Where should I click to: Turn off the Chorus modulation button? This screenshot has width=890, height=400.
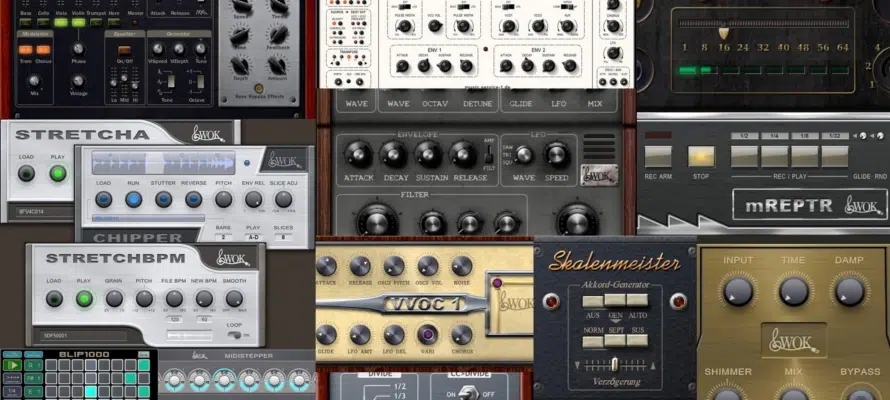tap(43, 49)
